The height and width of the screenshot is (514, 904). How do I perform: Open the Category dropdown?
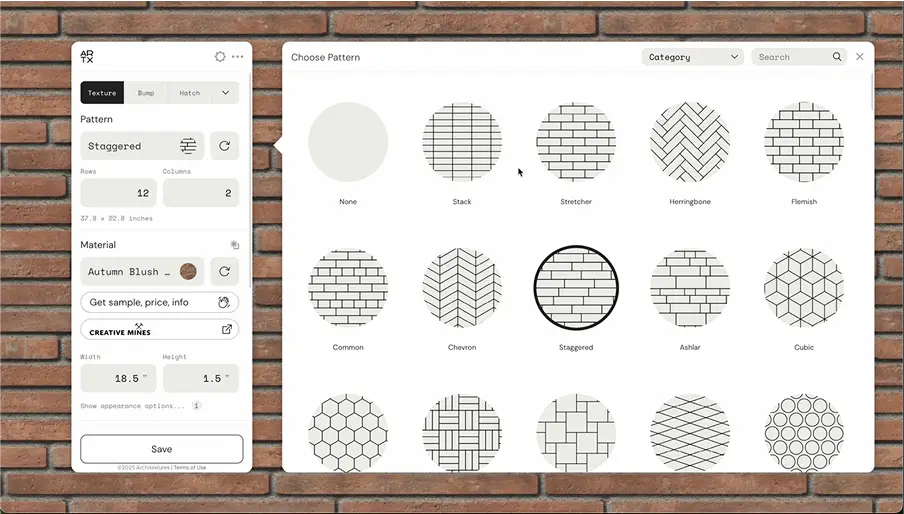tap(692, 57)
